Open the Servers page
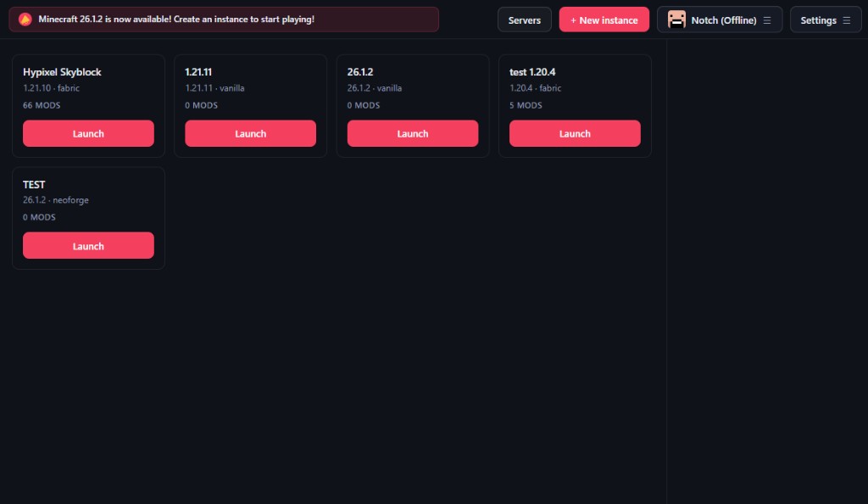This screenshot has width=868, height=504. point(524,20)
